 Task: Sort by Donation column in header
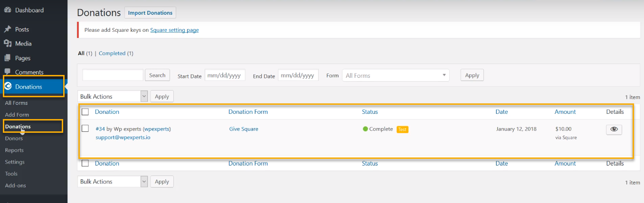[x=107, y=112]
